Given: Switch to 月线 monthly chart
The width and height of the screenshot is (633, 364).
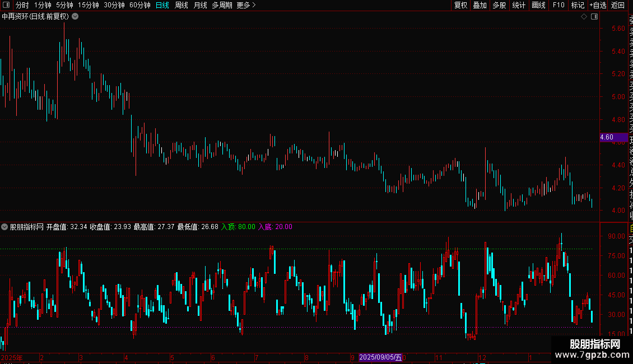Looking at the screenshot, I should pos(200,5).
